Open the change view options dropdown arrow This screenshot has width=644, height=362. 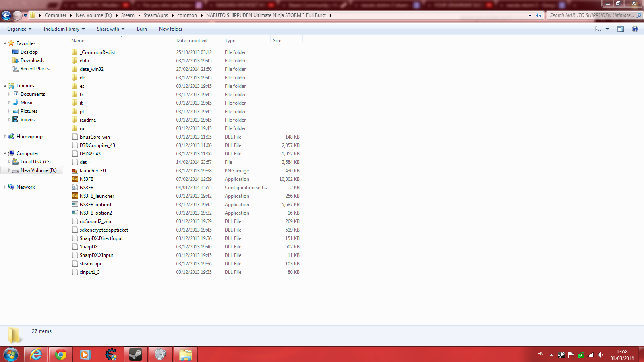607,29
